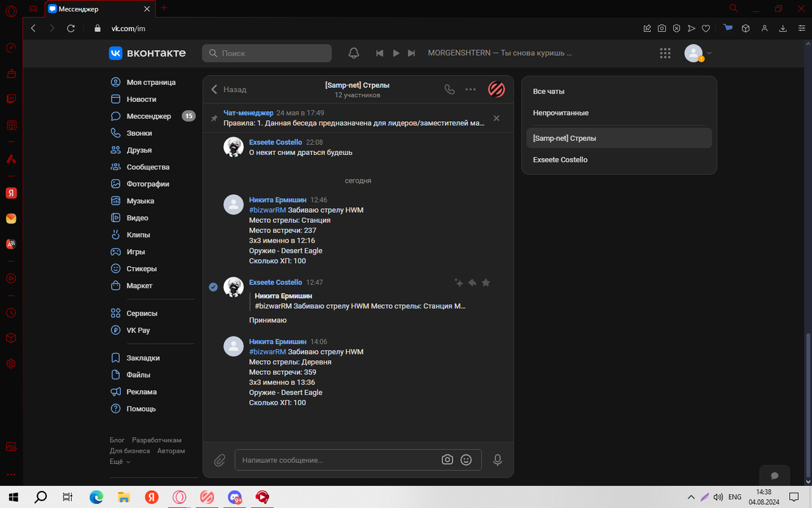Open Twitch in Opera sidebar

point(11,99)
